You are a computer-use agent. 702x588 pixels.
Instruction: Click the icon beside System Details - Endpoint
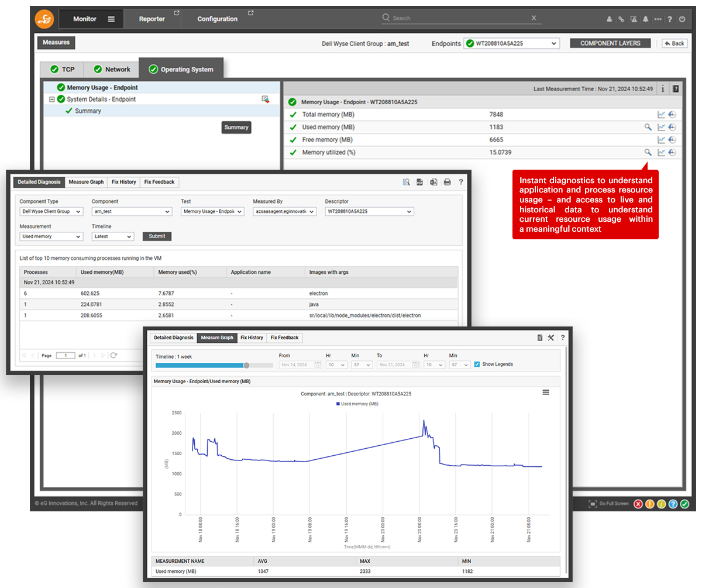(266, 99)
